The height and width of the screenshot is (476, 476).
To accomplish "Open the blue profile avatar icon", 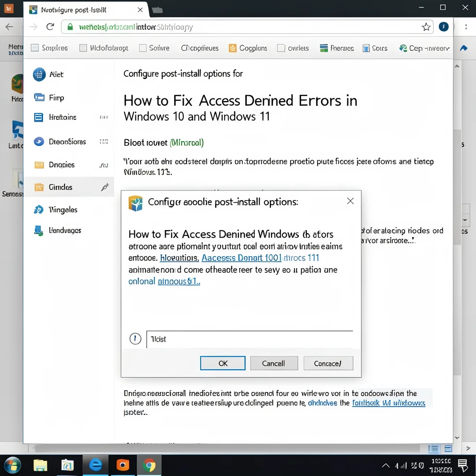I will point(443,27).
